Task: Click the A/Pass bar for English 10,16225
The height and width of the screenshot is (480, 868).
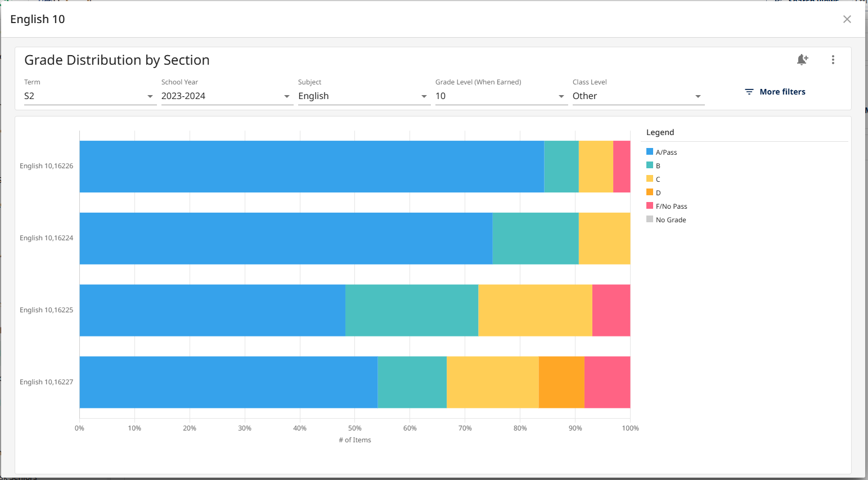Action: click(x=213, y=311)
